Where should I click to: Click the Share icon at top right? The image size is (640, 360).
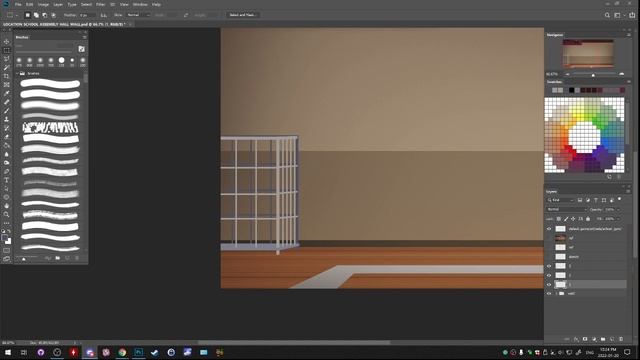(x=632, y=15)
